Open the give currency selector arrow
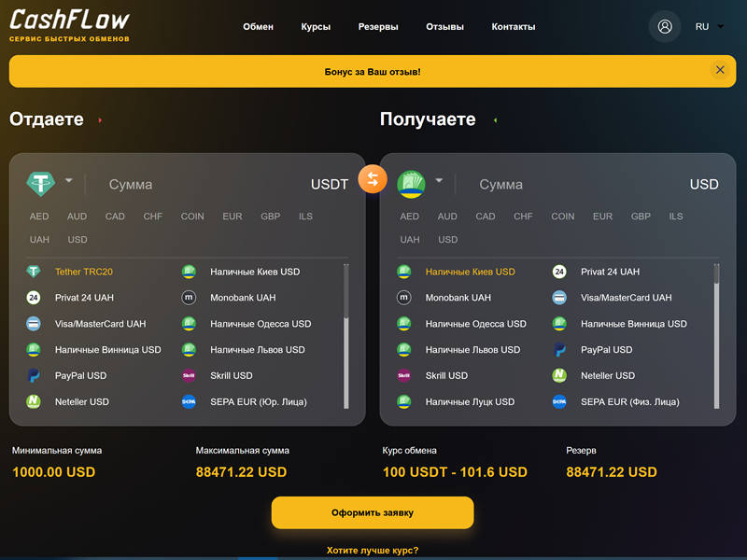Image resolution: width=747 pixels, height=560 pixels. click(68, 180)
